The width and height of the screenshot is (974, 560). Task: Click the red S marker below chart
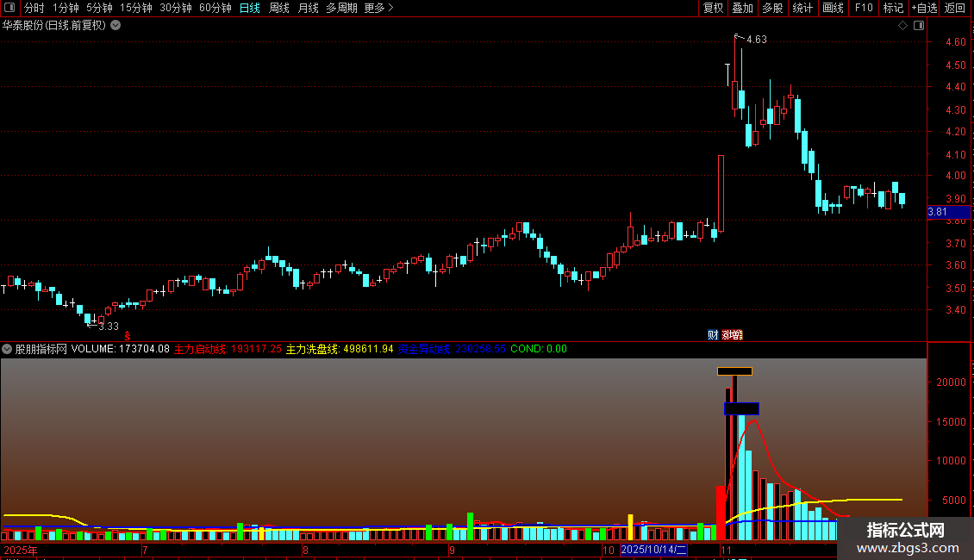128,336
